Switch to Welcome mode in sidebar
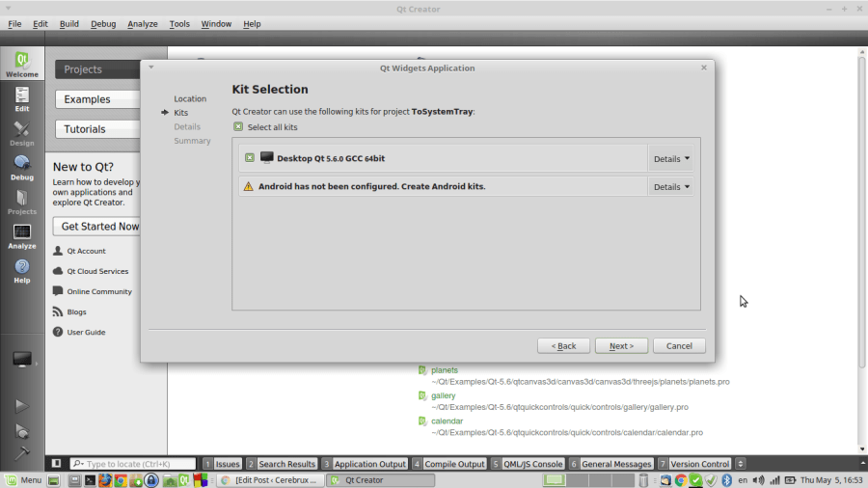Image resolution: width=868 pixels, height=488 pixels. pyautogui.click(x=21, y=64)
